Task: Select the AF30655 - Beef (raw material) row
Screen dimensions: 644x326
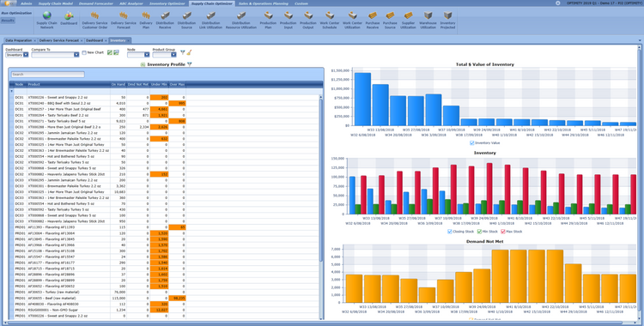Action: tap(167, 298)
